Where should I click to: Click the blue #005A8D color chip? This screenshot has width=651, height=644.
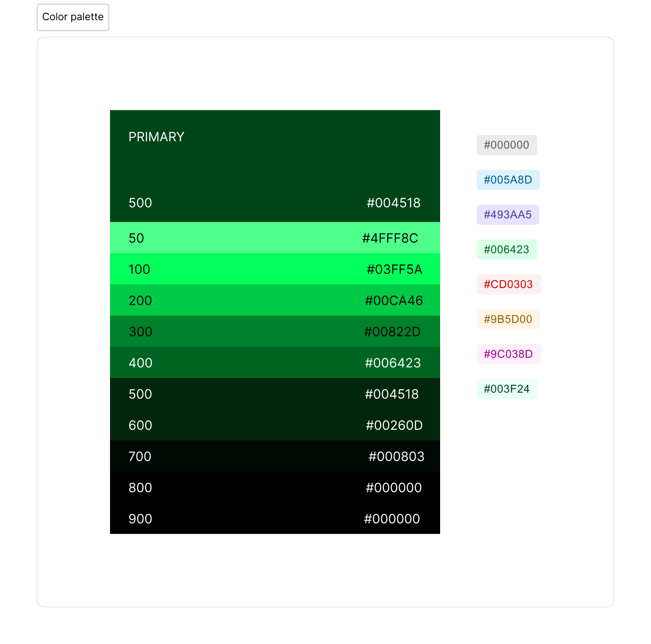508,180
